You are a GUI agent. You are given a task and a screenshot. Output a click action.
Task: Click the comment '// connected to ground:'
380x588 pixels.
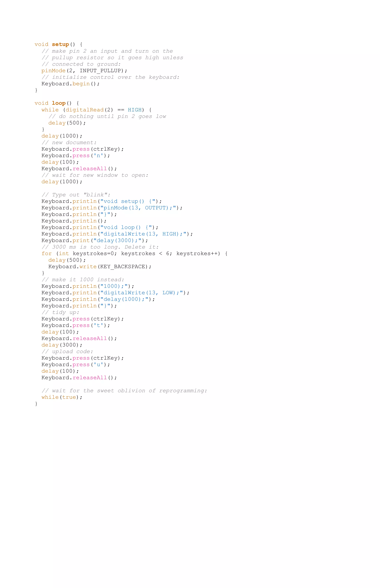[x=81, y=64]
